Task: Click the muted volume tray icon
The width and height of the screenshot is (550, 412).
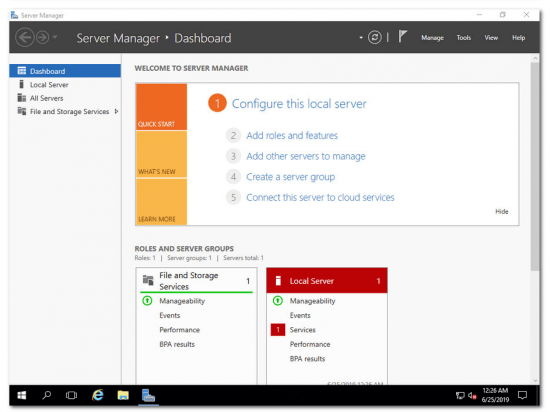Action: click(x=472, y=396)
